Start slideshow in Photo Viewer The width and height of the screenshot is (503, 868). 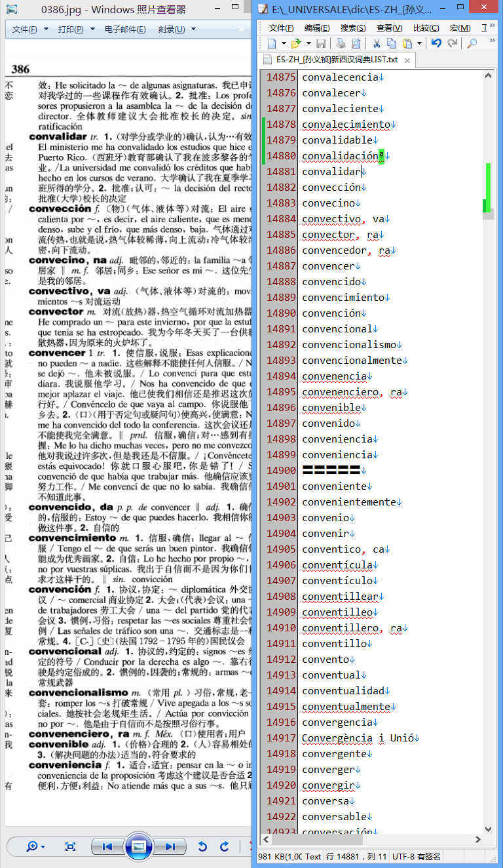click(x=138, y=846)
